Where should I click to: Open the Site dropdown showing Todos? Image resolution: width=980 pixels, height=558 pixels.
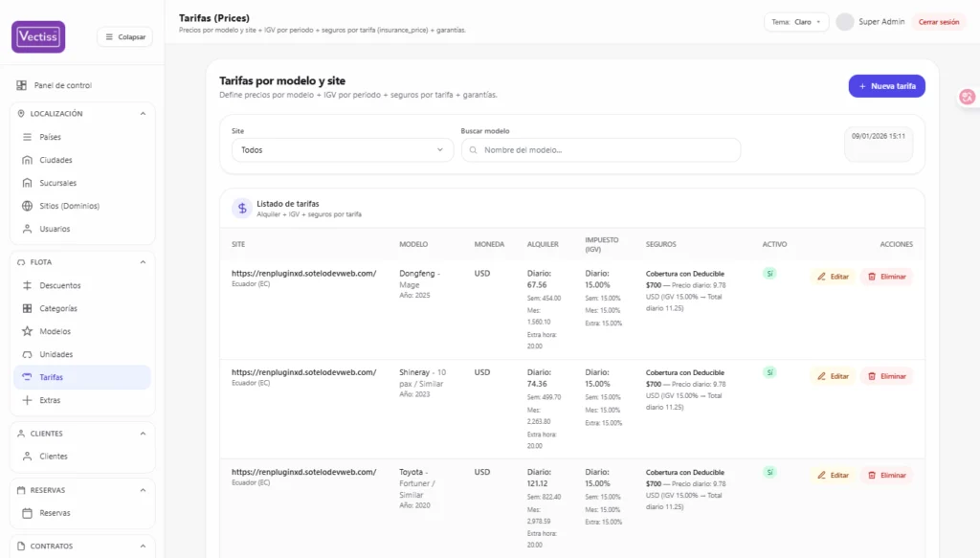[x=343, y=150]
